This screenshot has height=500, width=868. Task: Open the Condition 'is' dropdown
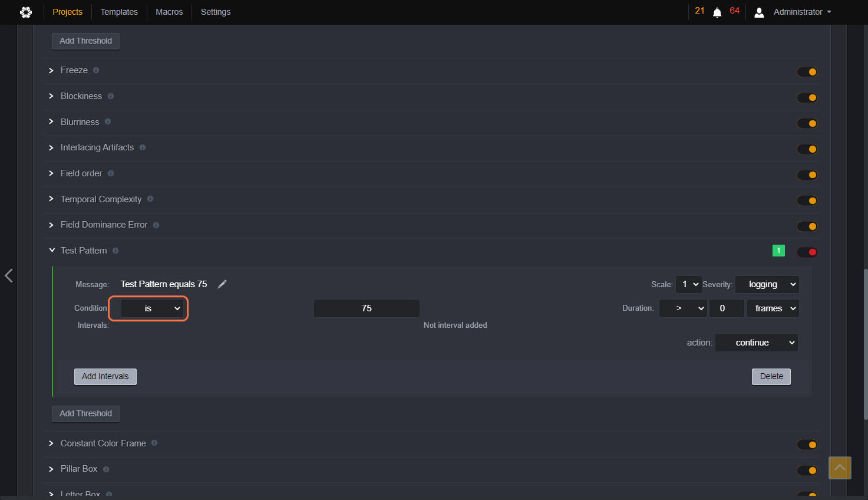pyautogui.click(x=153, y=308)
